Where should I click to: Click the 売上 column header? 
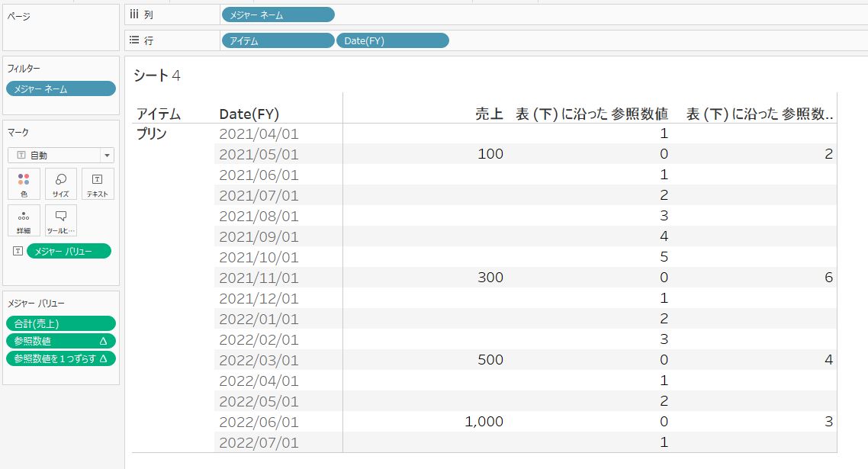click(x=488, y=114)
